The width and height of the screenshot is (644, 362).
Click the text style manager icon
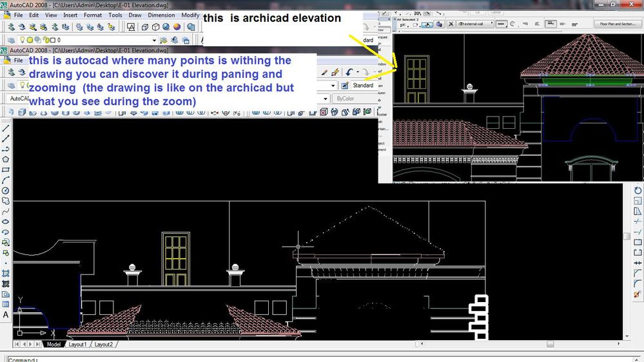(x=345, y=86)
